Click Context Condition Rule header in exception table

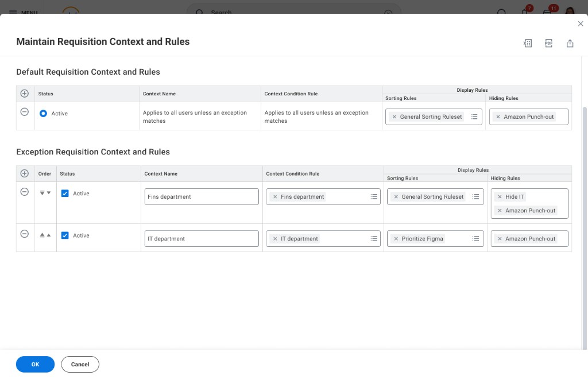pos(292,173)
